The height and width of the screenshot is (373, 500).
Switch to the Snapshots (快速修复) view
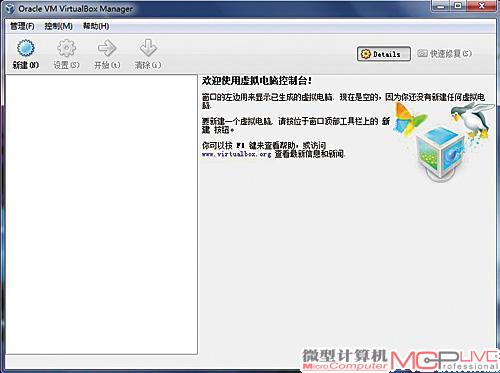(445, 54)
